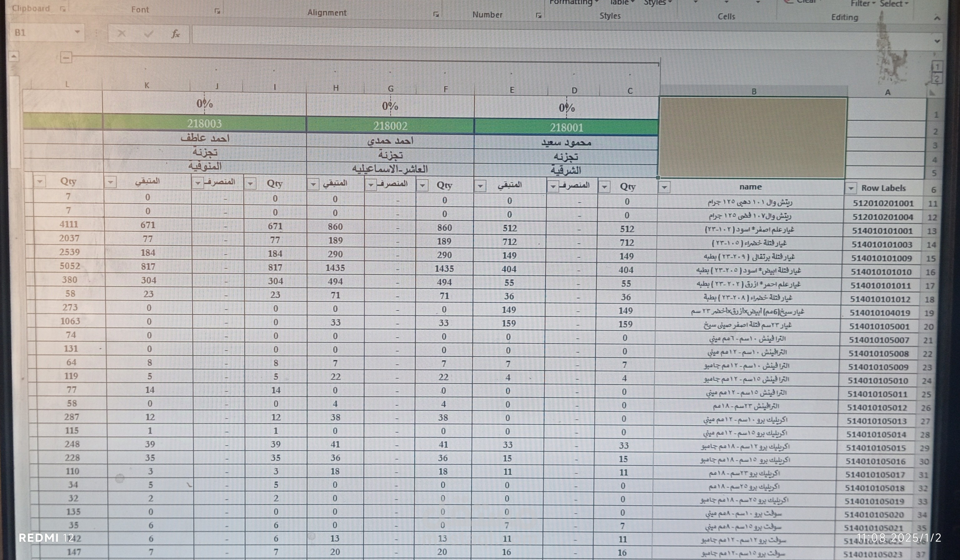
Task: Select the selected tan cell B1
Action: (753, 137)
